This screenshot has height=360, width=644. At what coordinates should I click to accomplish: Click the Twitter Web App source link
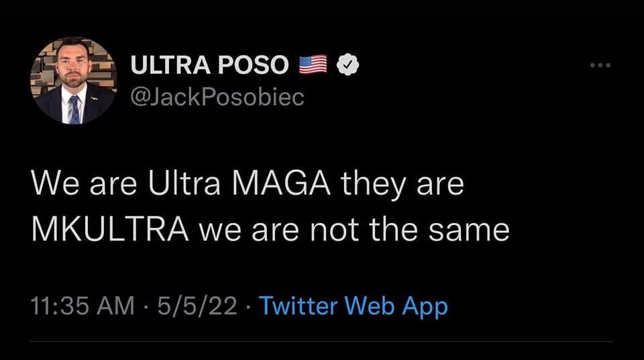click(x=353, y=306)
